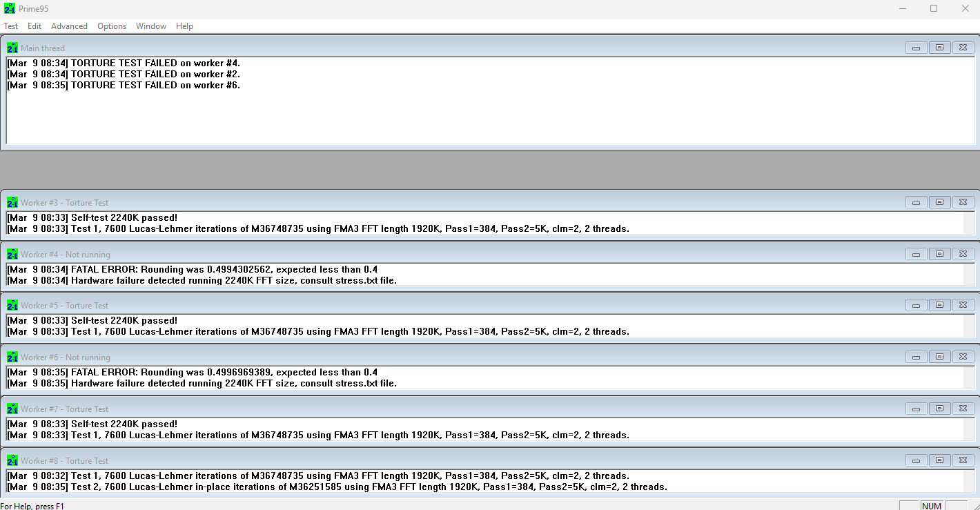Click the 'TORTURE TEST FAILED on worker #6' line
Viewport: 980px width, 510px height.
[x=124, y=85]
